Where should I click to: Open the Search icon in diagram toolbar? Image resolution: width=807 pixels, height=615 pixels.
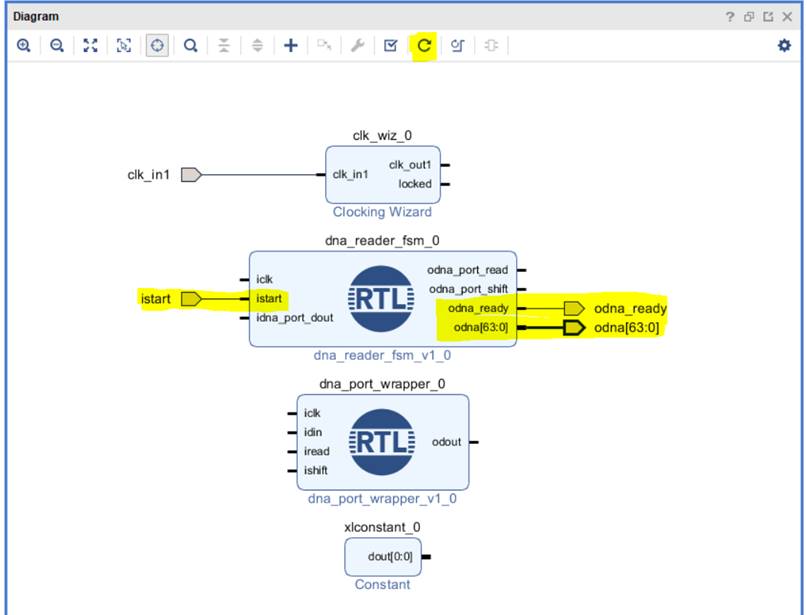(x=190, y=45)
